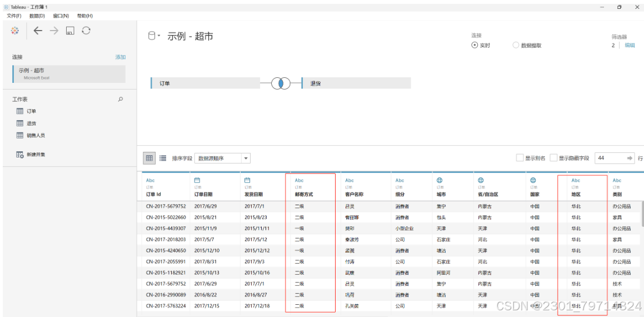Select the 销售人员 sheet table icon
The height and width of the screenshot is (317, 644).
pyautogui.click(x=19, y=135)
